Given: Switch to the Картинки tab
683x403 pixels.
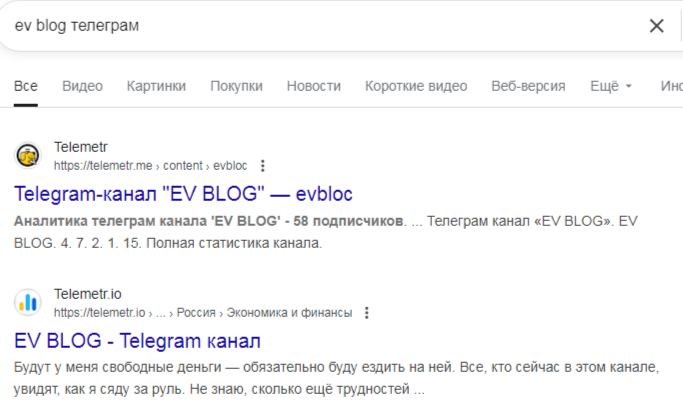Looking at the screenshot, I should [156, 86].
